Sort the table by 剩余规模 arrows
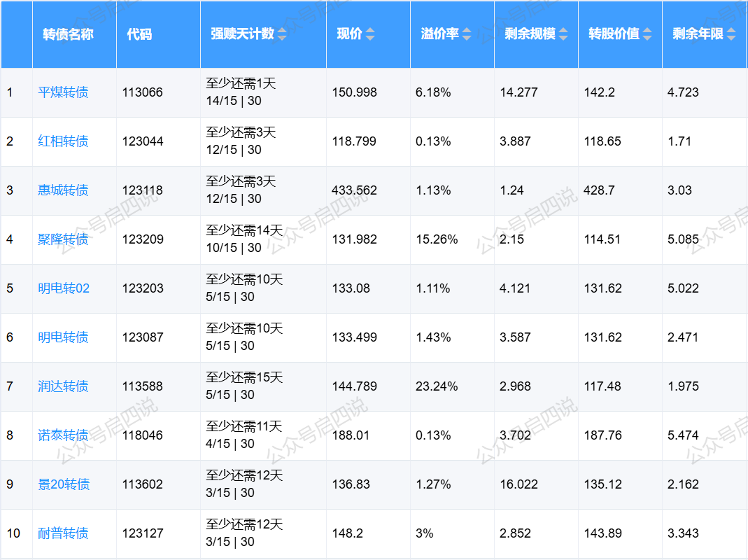The height and width of the screenshot is (560, 748). pyautogui.click(x=562, y=34)
